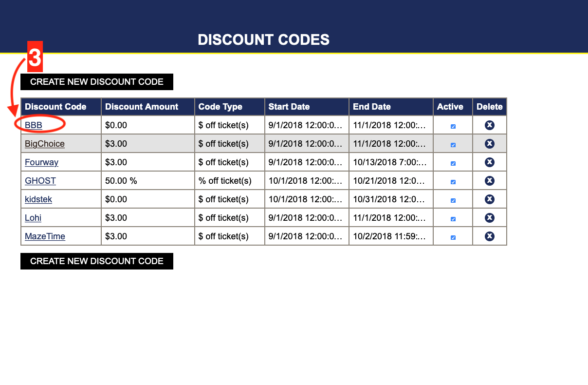Delete the BigChoice discount code
This screenshot has height=385, width=588.
coord(490,144)
